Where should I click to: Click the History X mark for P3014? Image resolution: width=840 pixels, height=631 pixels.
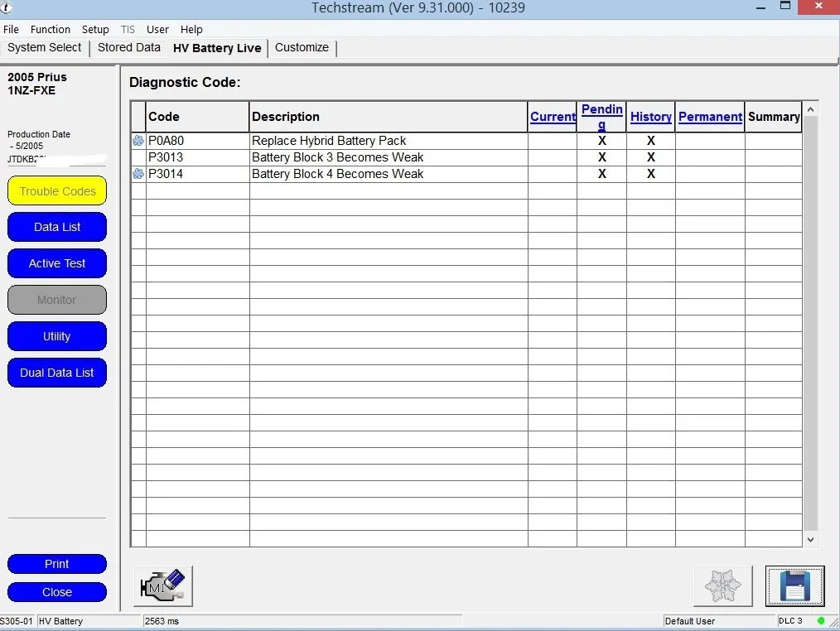[x=651, y=174]
